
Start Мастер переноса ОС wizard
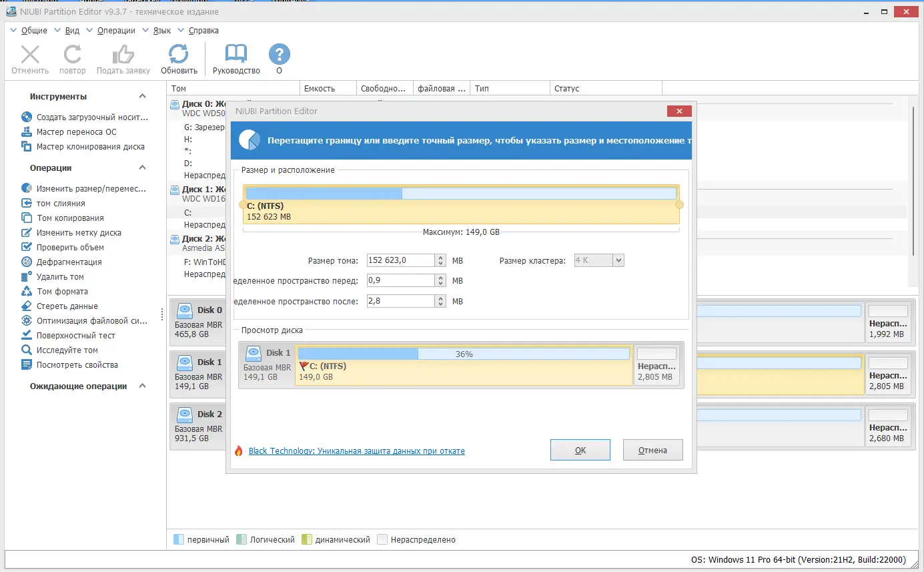coord(69,132)
